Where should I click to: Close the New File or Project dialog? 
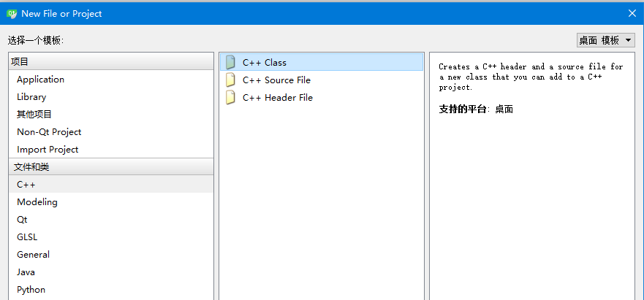pos(632,14)
